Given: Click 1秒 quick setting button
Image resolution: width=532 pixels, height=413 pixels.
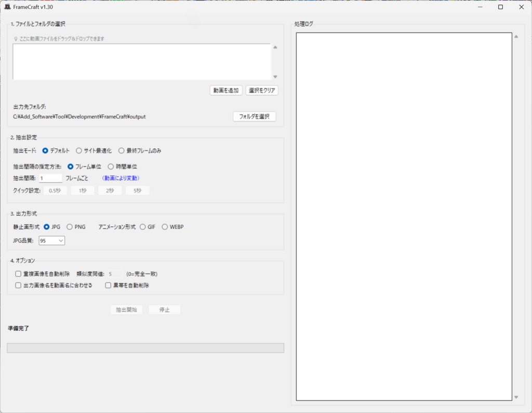Looking at the screenshot, I should click(x=83, y=190).
